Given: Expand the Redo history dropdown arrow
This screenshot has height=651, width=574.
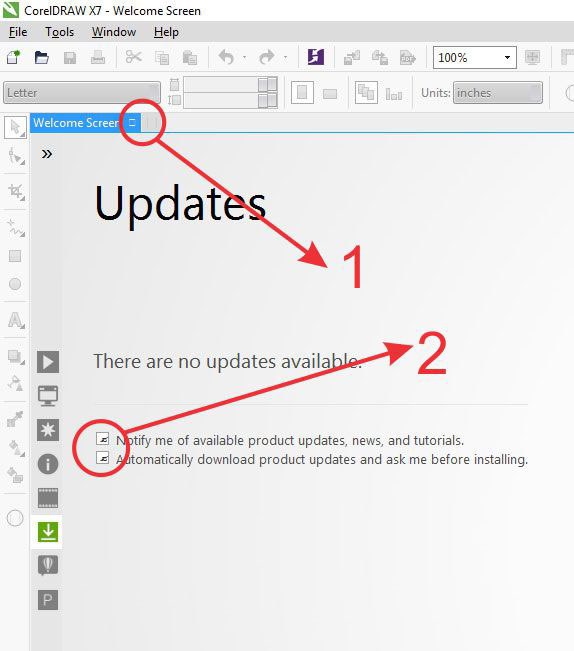Looking at the screenshot, I should [286, 57].
